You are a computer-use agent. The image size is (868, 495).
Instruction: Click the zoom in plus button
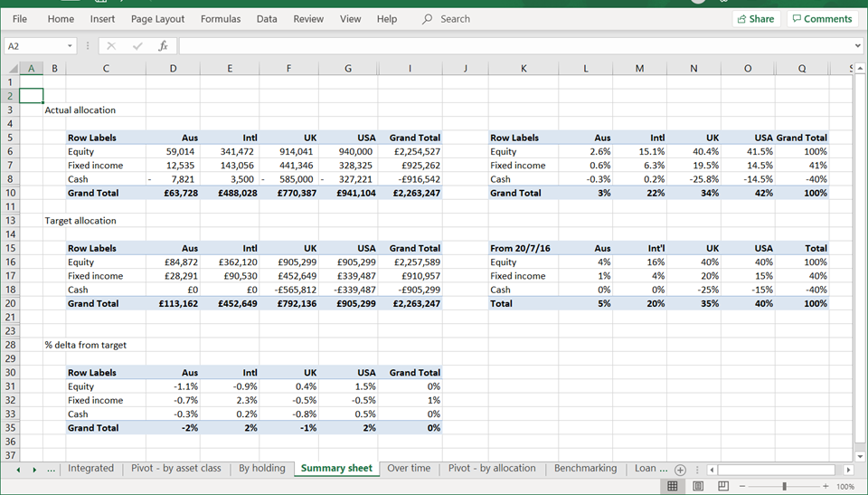[826, 486]
